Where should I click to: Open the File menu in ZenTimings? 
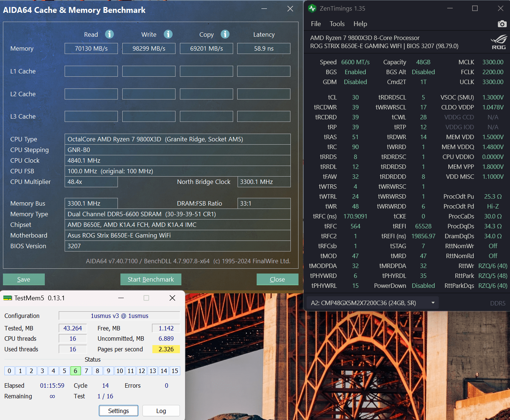(x=316, y=24)
